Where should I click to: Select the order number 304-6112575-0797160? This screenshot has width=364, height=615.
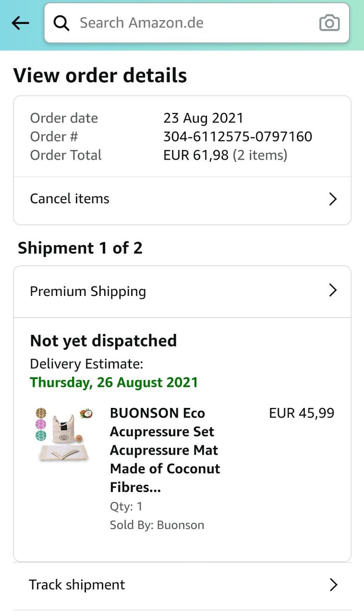(x=238, y=137)
